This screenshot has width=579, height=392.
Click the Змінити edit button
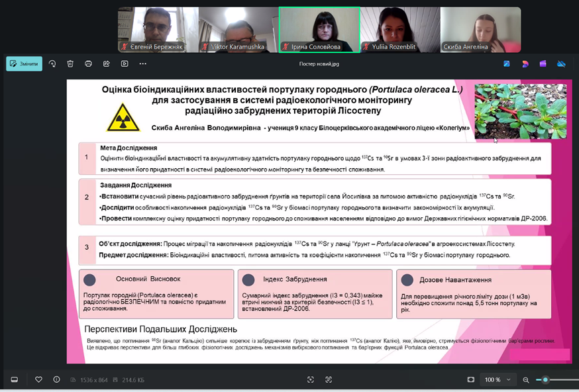point(24,64)
